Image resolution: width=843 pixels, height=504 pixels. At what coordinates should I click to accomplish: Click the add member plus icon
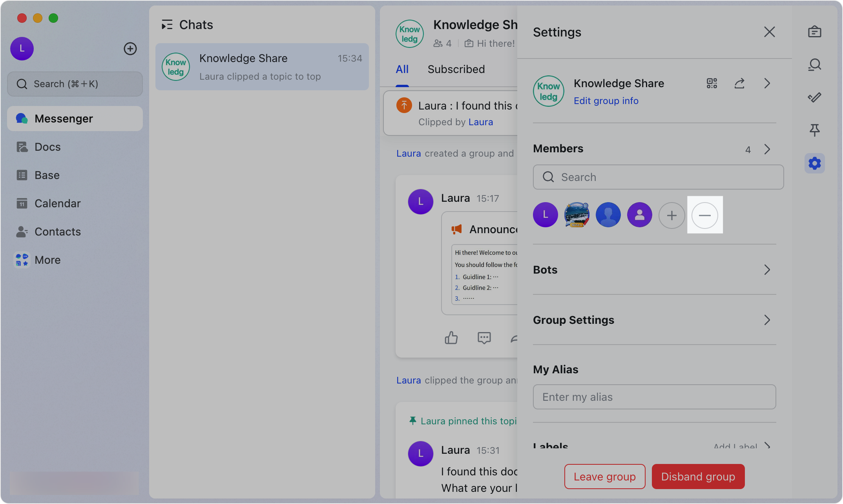coord(672,215)
